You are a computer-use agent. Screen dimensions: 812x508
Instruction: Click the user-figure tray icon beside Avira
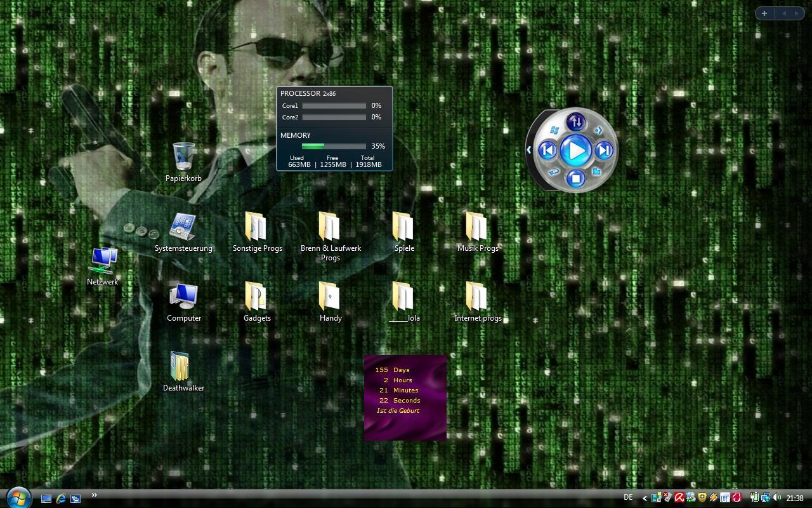(691, 498)
